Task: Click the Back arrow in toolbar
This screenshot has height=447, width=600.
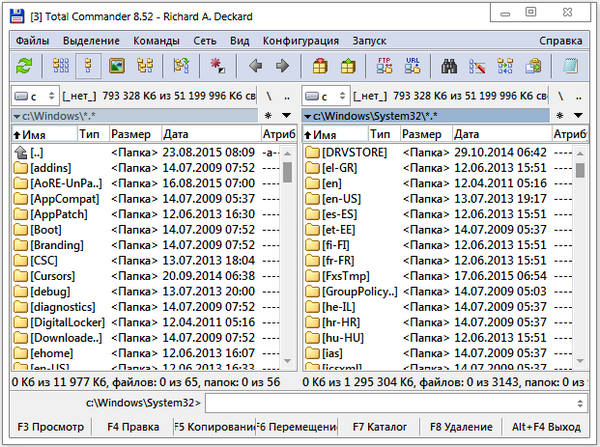Action: 255,66
